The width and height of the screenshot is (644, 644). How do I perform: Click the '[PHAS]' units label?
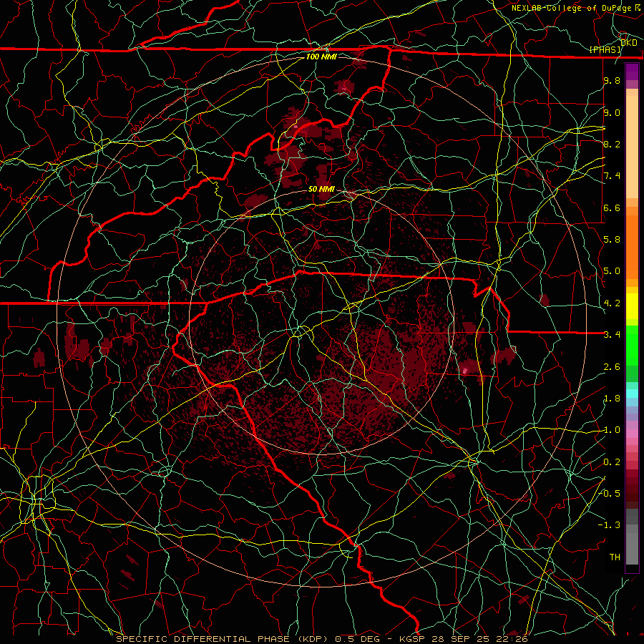pyautogui.click(x=605, y=49)
